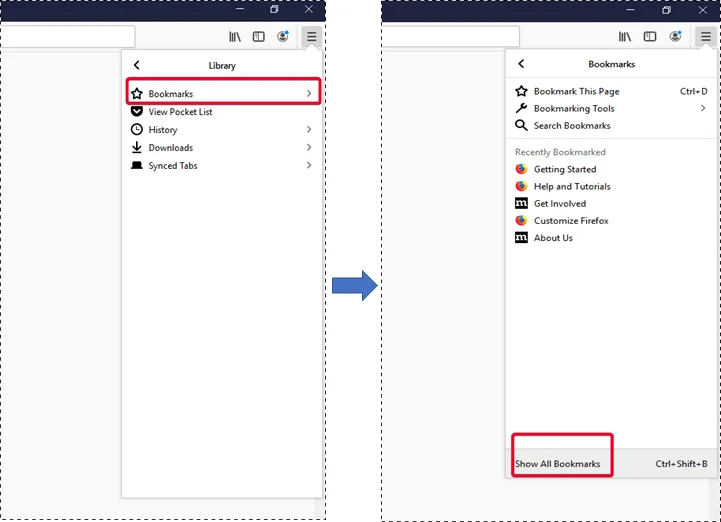
Task: Open the Get Involved bookmark
Action: pyautogui.click(x=612, y=203)
